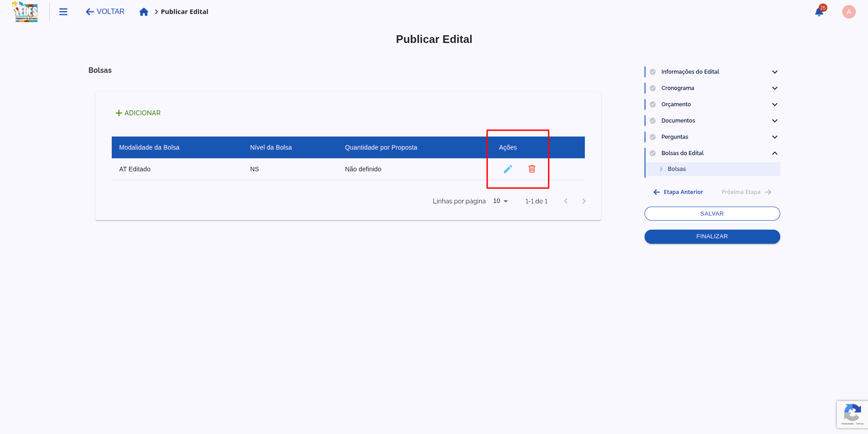
Task: Open notifications via the bell icon
Action: click(819, 12)
